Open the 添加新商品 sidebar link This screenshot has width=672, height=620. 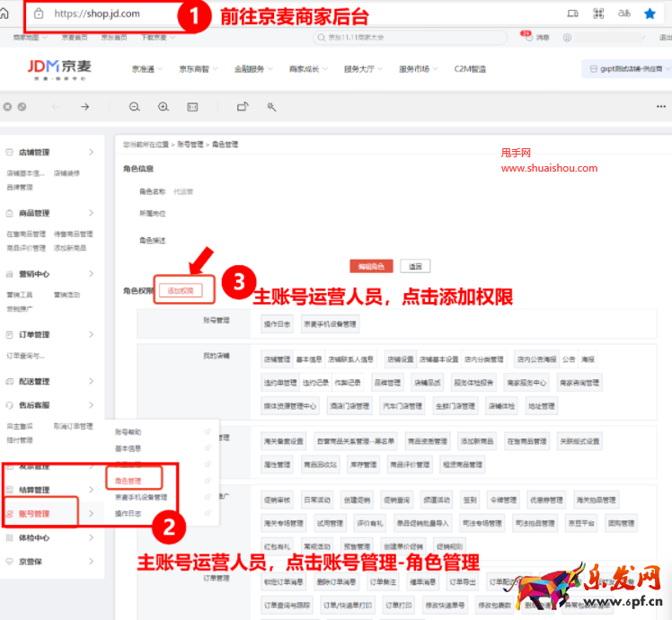(70, 248)
